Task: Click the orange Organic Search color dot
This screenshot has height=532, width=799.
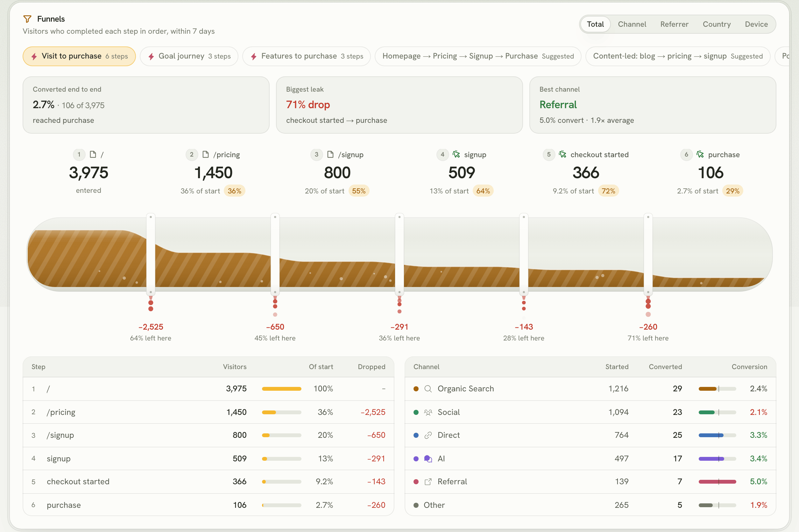Action: (416, 389)
